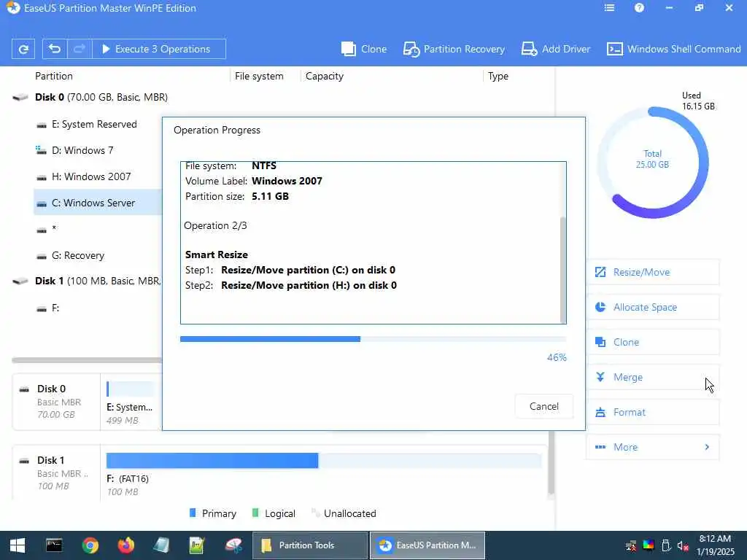747x560 pixels.
Task: Open the Clone tool in toolbar
Action: point(364,49)
